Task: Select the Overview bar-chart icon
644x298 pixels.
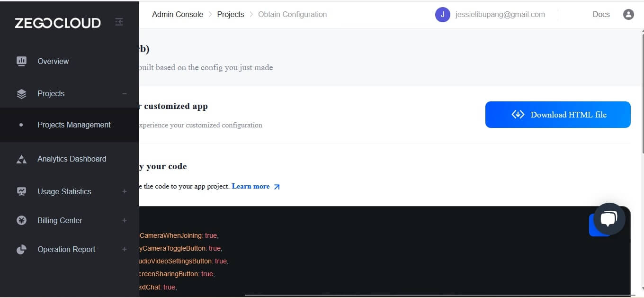Action: pyautogui.click(x=21, y=61)
